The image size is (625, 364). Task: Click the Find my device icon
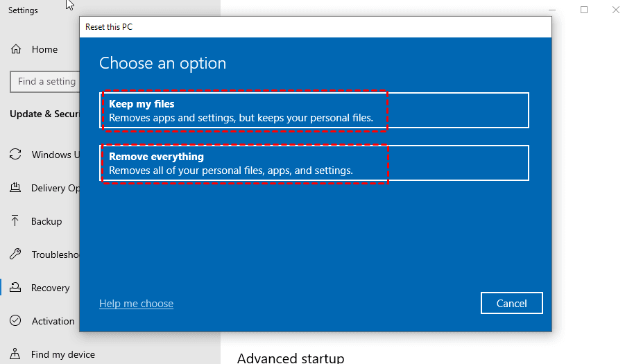tap(15, 354)
